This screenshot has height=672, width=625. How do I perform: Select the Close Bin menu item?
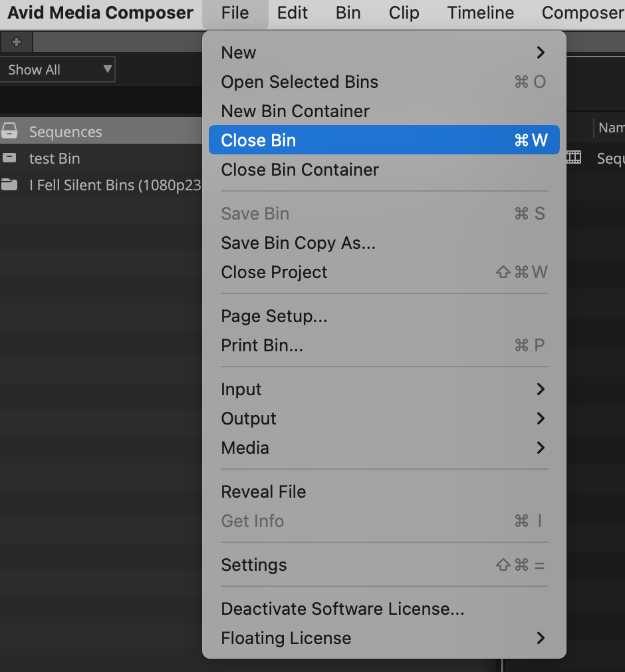384,140
